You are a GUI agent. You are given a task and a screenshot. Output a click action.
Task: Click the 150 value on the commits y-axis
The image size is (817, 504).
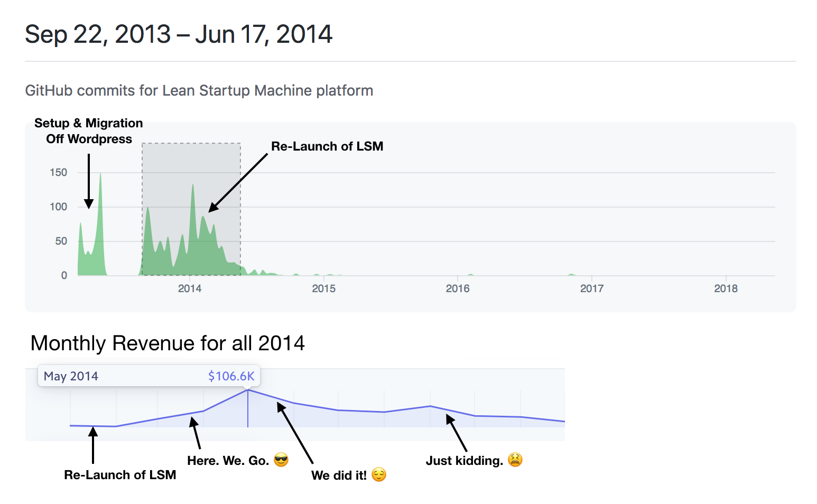click(59, 172)
